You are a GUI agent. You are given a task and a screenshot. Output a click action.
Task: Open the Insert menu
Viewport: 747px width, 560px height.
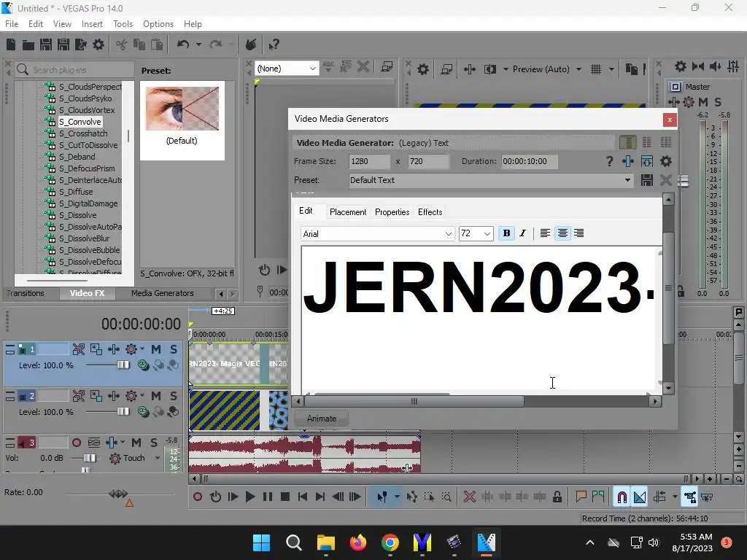point(92,24)
